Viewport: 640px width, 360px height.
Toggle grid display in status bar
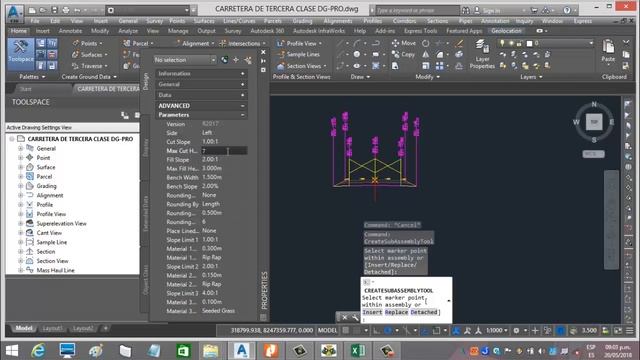(346, 330)
